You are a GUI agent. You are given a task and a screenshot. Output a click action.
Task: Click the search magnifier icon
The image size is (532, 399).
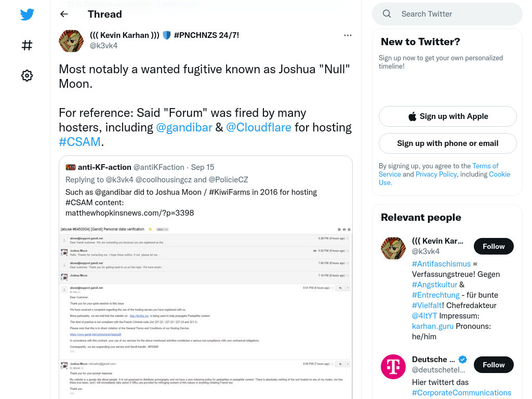(x=387, y=14)
